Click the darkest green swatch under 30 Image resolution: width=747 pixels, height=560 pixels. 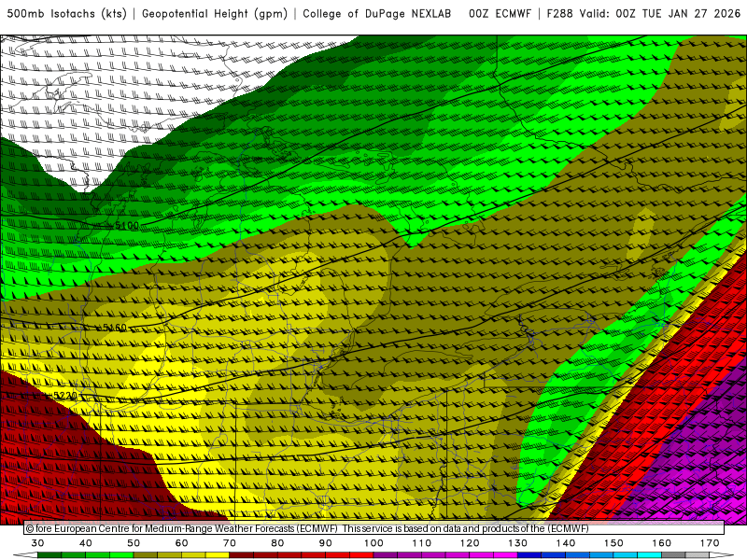click(49, 555)
